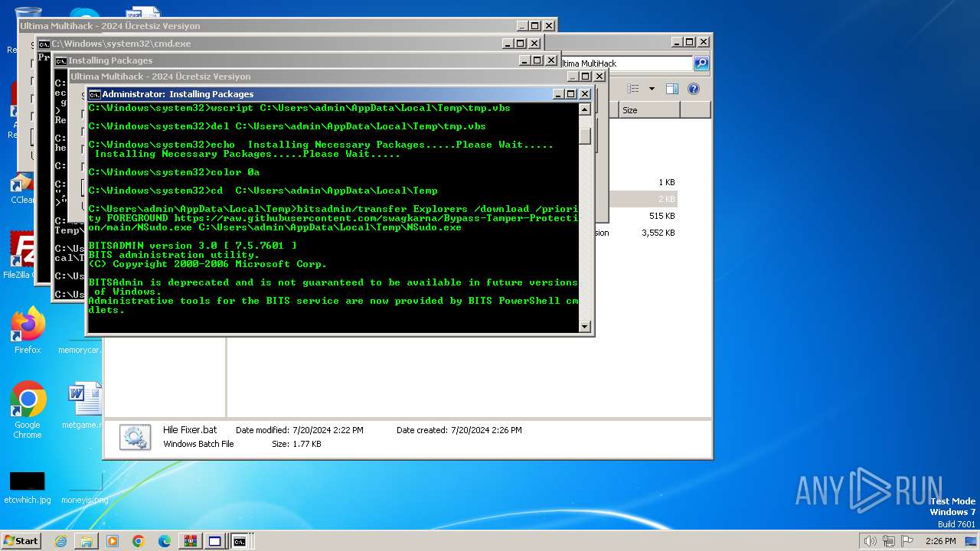Image resolution: width=980 pixels, height=551 pixels.
Task: Open the metgame Word document icon
Action: (x=84, y=406)
